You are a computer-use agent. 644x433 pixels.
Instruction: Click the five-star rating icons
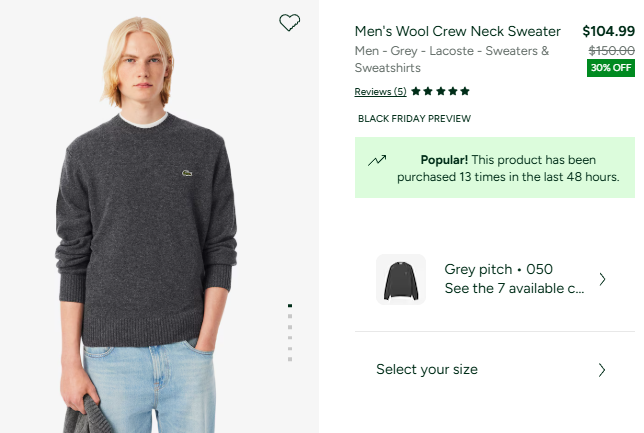[440, 91]
